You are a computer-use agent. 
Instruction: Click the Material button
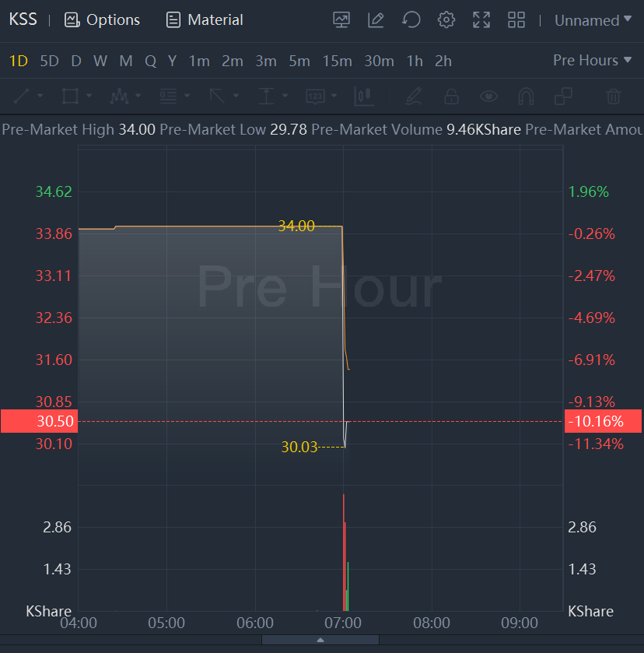[205, 19]
